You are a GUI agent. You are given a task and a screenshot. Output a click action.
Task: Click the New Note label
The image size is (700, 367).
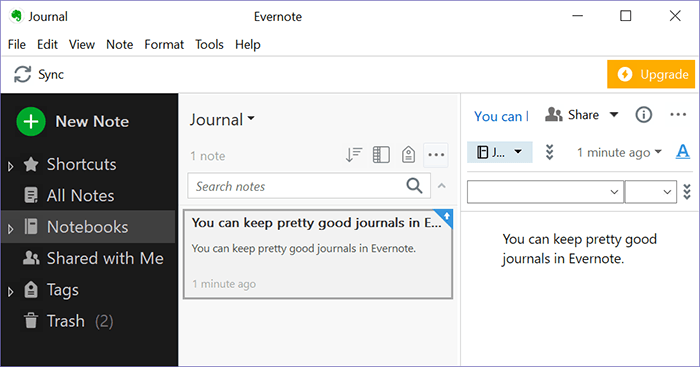point(92,121)
